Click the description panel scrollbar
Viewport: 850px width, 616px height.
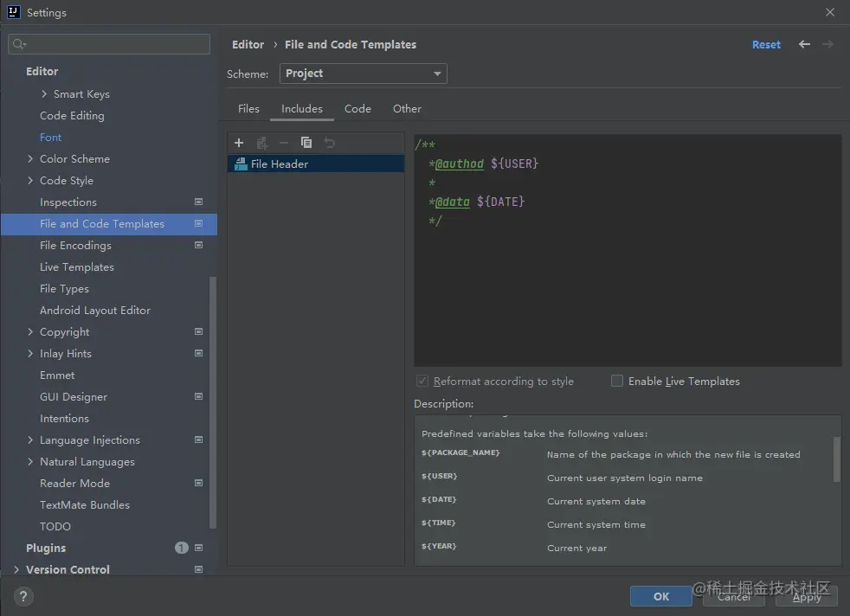tap(837, 459)
